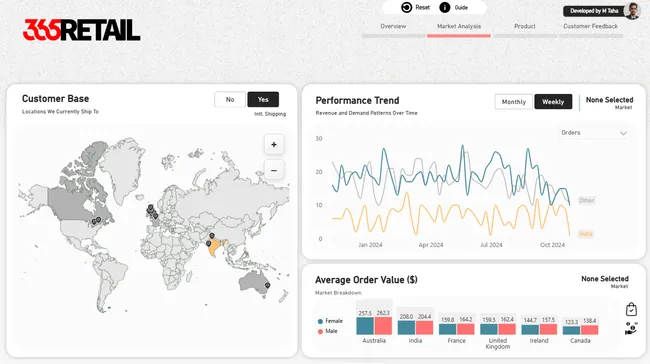The image size is (650, 364).
Task: Select the map pin in Australia
Action: [267, 285]
